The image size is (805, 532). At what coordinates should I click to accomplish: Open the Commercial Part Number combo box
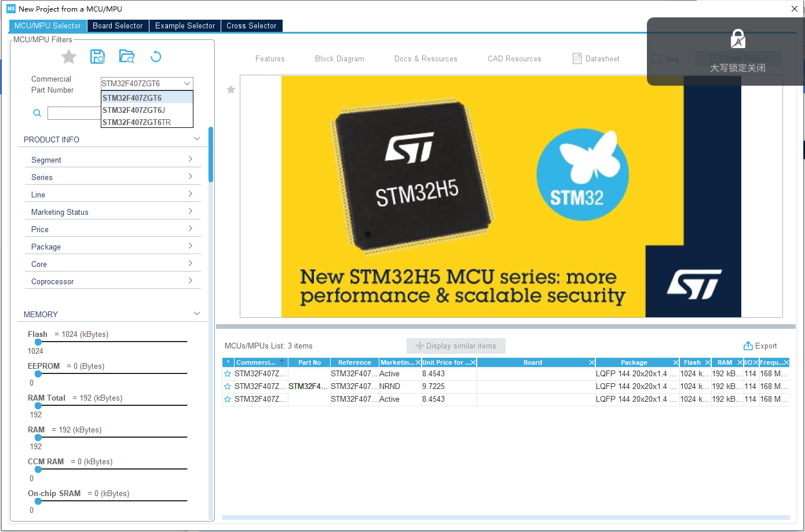pos(147,83)
